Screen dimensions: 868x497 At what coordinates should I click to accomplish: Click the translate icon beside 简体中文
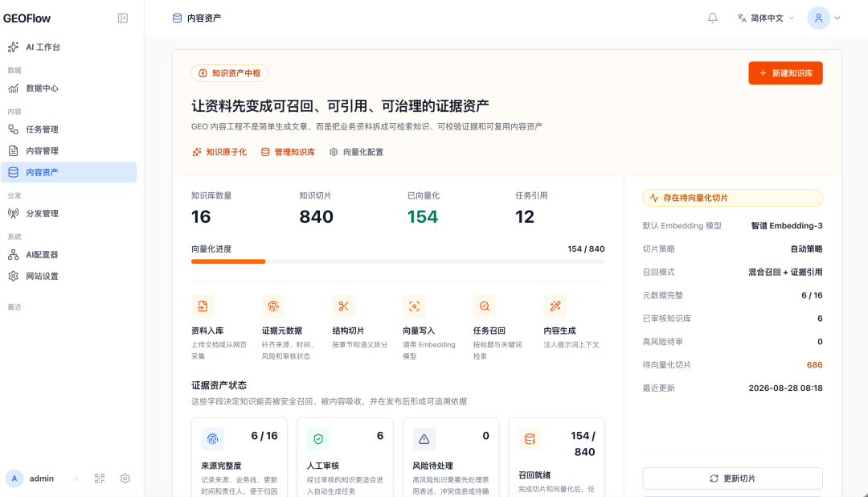point(742,18)
